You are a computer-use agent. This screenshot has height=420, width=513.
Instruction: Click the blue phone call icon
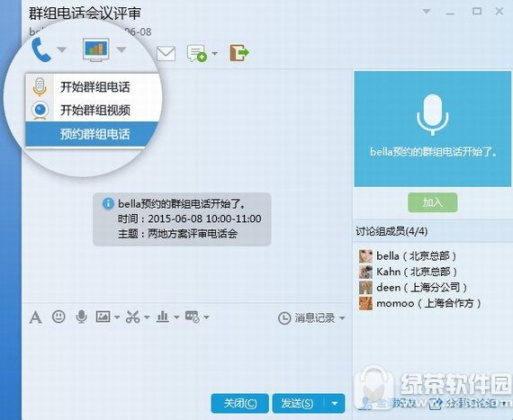[41, 49]
